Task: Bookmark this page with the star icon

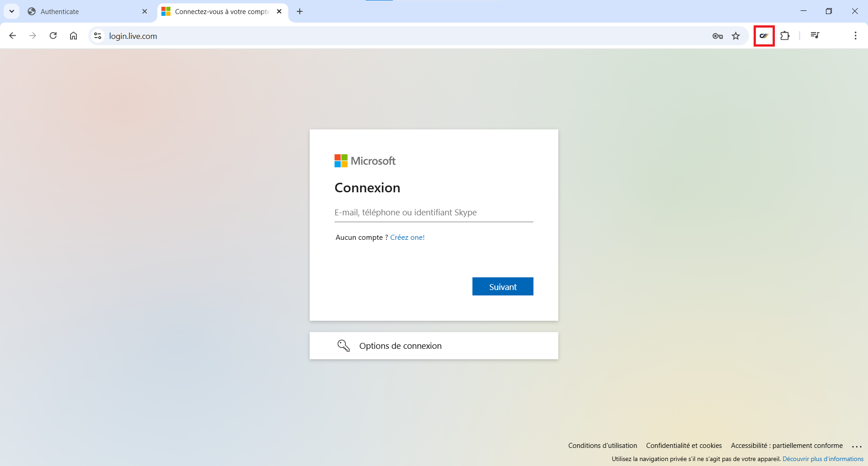Action: pyautogui.click(x=736, y=36)
